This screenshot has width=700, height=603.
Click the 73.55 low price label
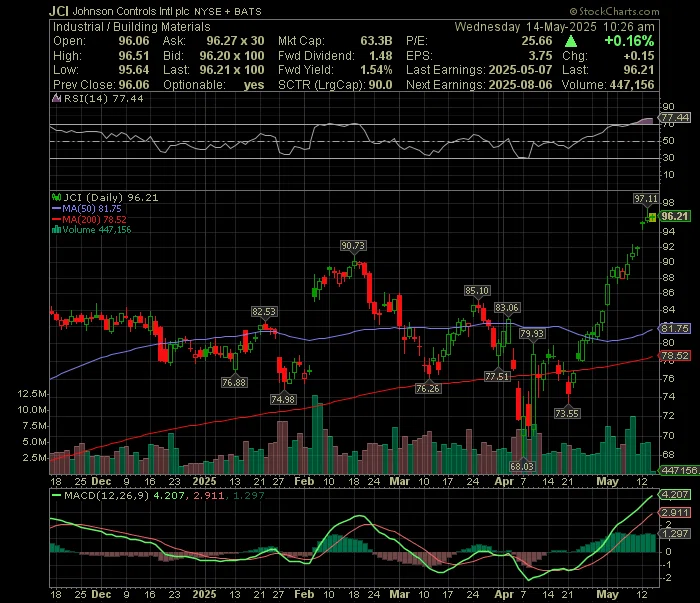coord(567,413)
